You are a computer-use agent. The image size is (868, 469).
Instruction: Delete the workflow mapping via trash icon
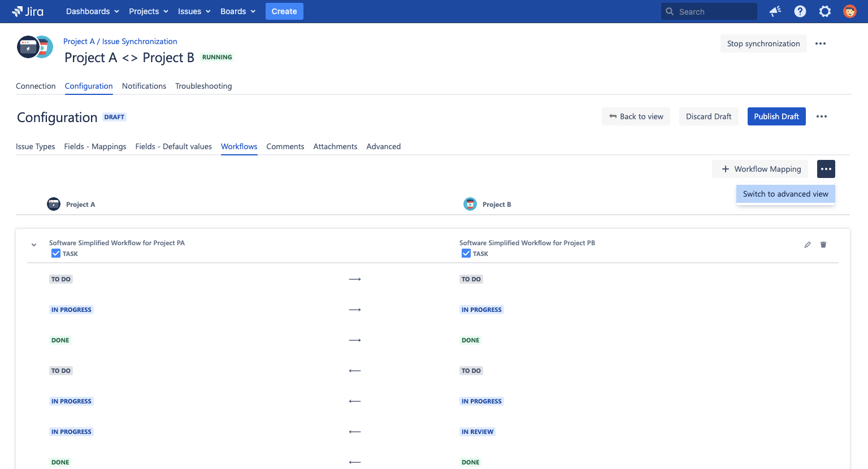pos(823,245)
